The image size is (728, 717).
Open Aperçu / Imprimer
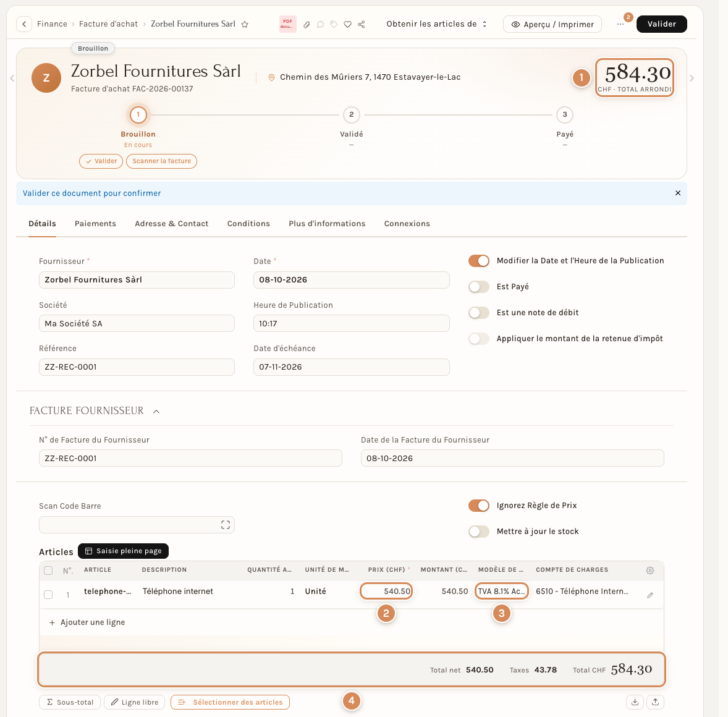pyautogui.click(x=552, y=24)
